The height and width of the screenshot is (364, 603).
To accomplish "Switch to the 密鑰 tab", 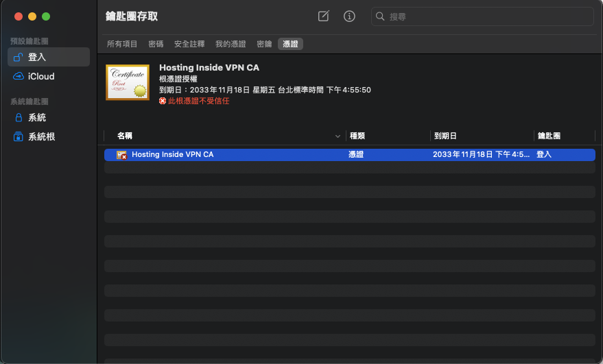I will point(264,44).
